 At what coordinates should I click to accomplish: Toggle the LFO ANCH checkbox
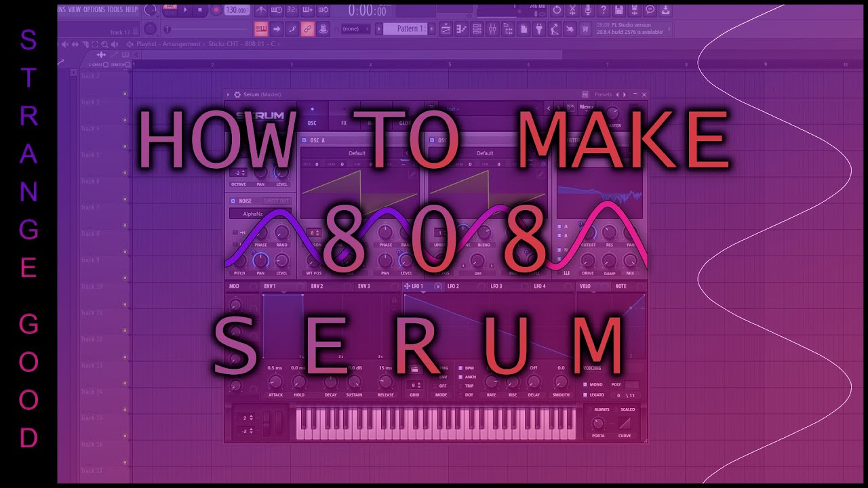pos(460,377)
